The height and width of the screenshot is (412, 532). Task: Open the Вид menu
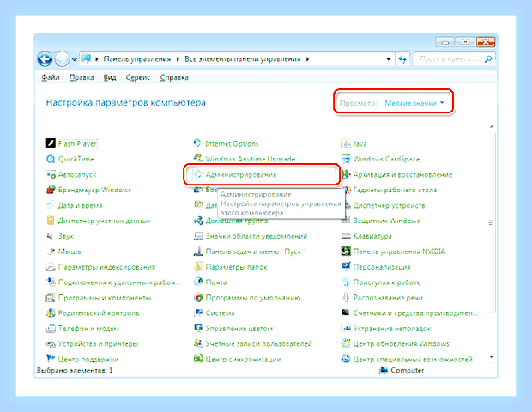point(110,77)
